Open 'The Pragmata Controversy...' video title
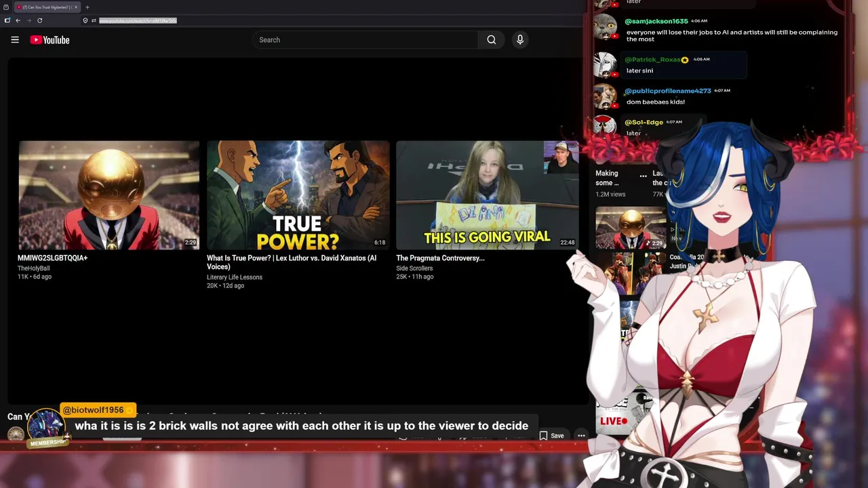This screenshot has height=488, width=868. 440,258
